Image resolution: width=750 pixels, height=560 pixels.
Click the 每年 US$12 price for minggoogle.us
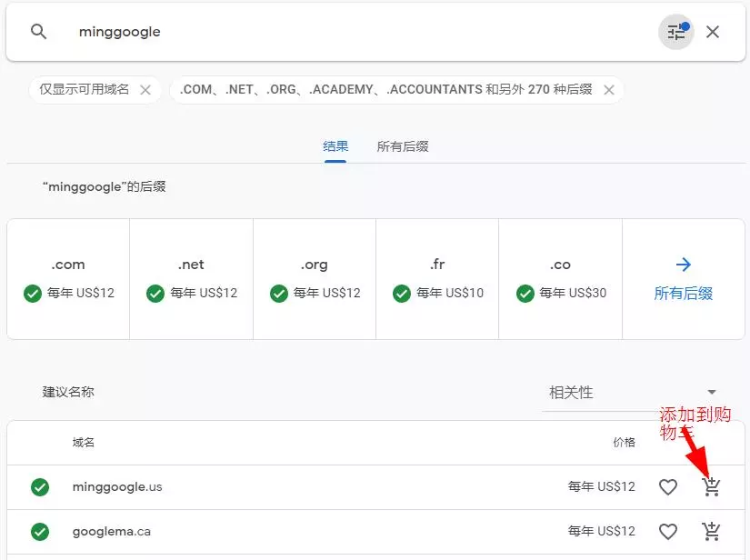601,487
